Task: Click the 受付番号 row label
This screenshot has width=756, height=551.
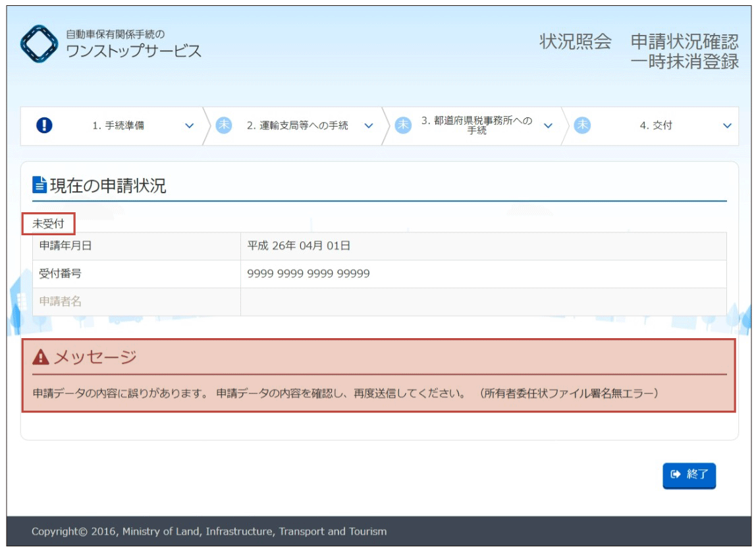Action: pos(61,274)
